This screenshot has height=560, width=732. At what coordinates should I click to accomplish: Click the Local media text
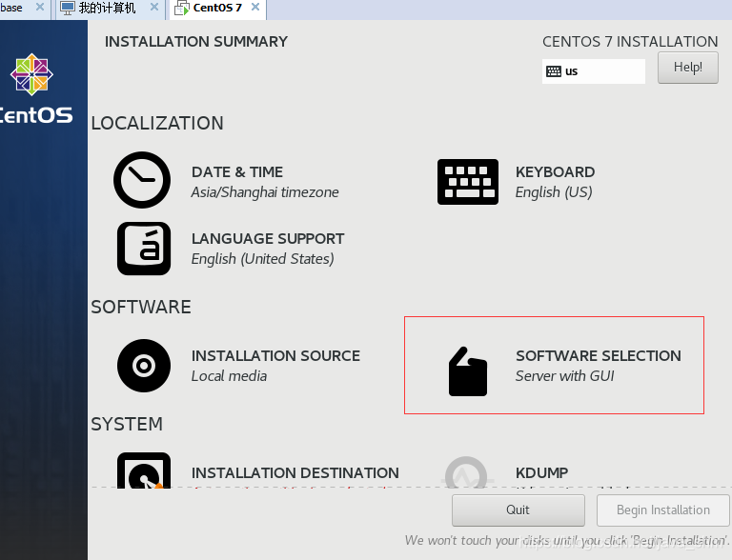[x=229, y=376]
